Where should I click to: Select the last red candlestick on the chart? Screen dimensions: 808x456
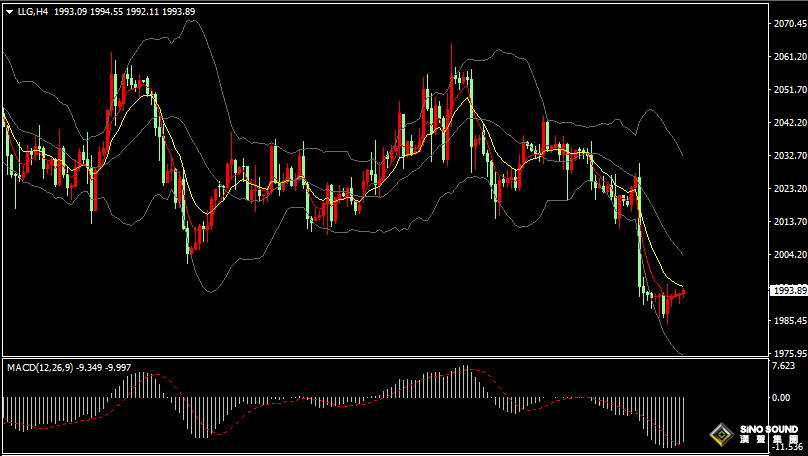684,291
